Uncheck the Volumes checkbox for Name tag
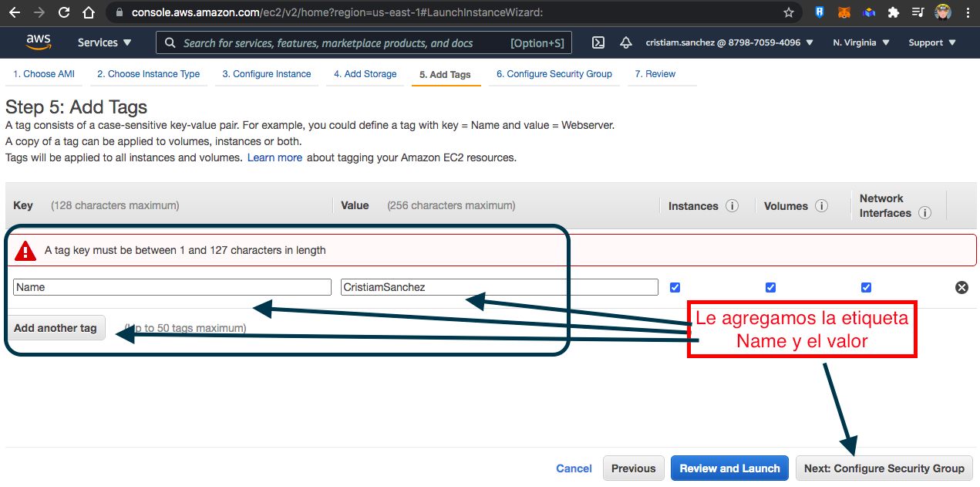 (x=770, y=287)
